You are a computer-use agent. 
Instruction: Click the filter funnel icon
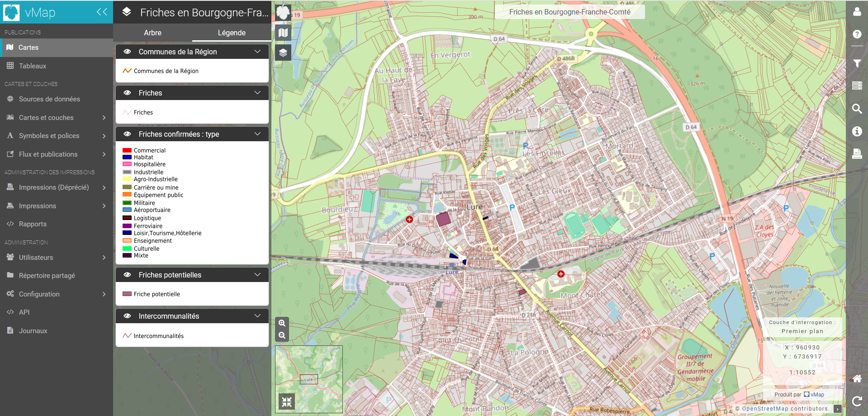point(857,63)
